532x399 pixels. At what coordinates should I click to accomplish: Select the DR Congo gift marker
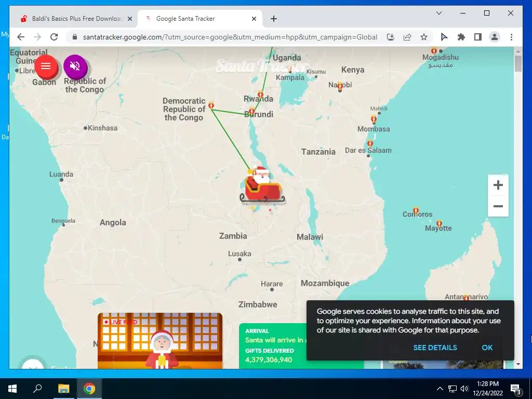click(x=211, y=105)
